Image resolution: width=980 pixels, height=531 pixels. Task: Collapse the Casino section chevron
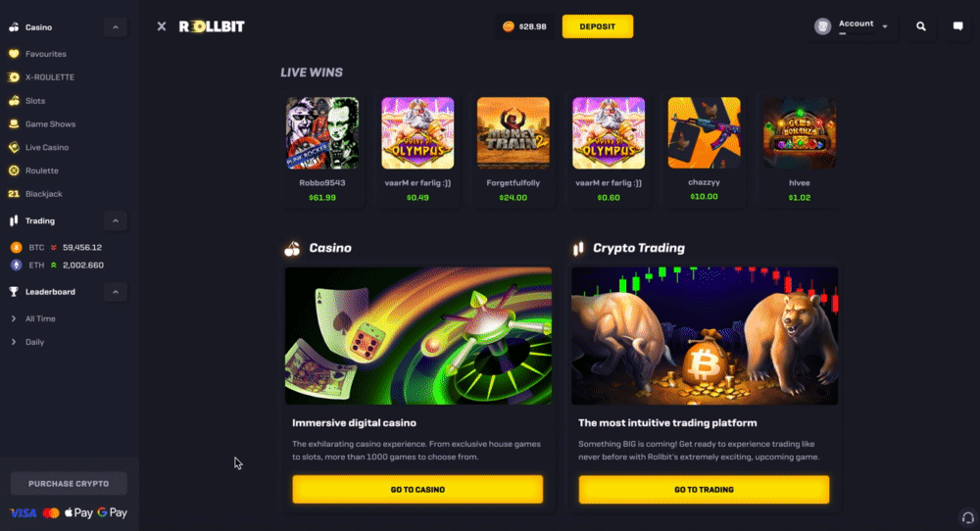click(x=115, y=27)
